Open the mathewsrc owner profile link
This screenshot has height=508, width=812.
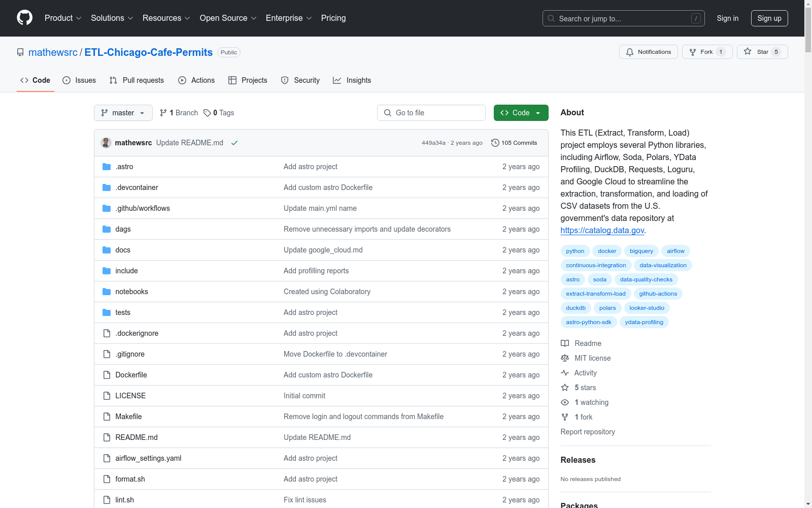(53, 52)
